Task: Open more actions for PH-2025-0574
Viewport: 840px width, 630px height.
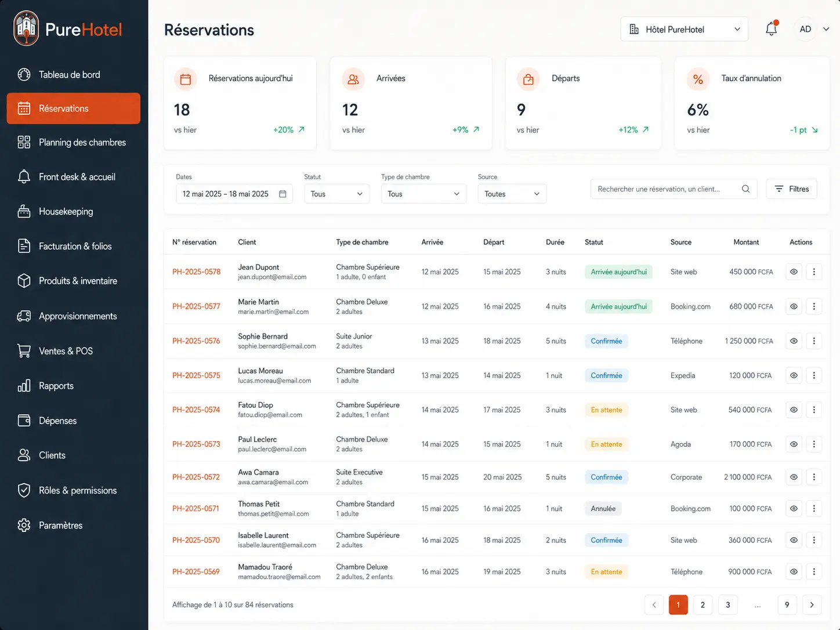Action: (x=814, y=410)
